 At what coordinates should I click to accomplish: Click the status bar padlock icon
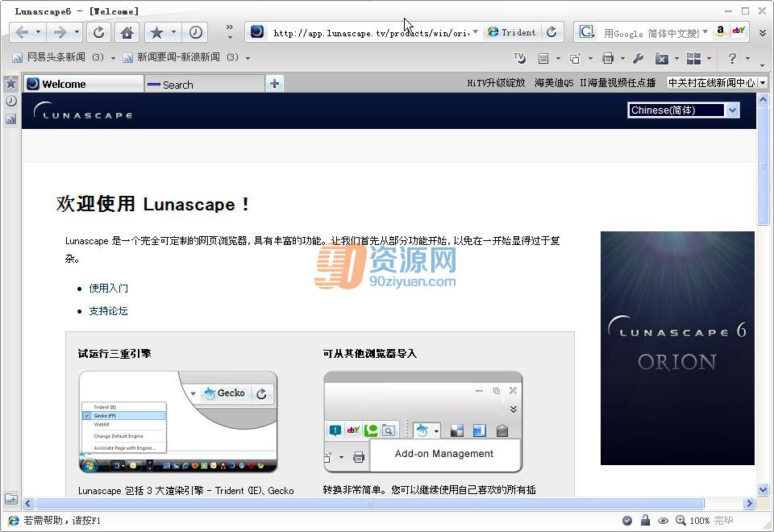click(x=645, y=520)
